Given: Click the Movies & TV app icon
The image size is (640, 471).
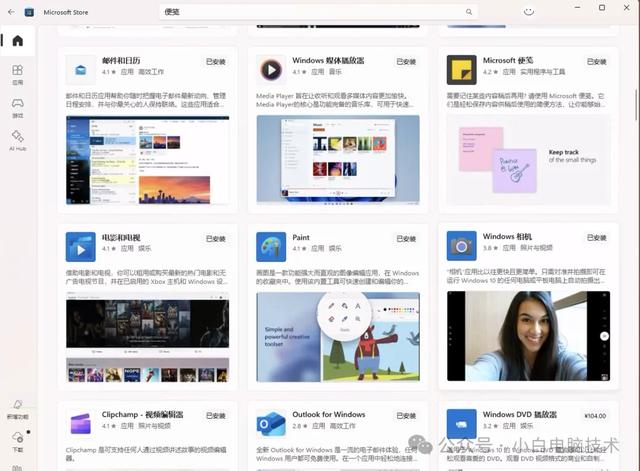Looking at the screenshot, I should (80, 247).
